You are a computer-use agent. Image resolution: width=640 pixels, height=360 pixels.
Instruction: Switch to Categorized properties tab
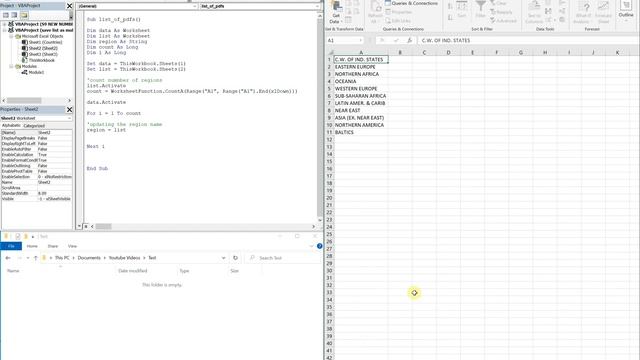coord(34,126)
